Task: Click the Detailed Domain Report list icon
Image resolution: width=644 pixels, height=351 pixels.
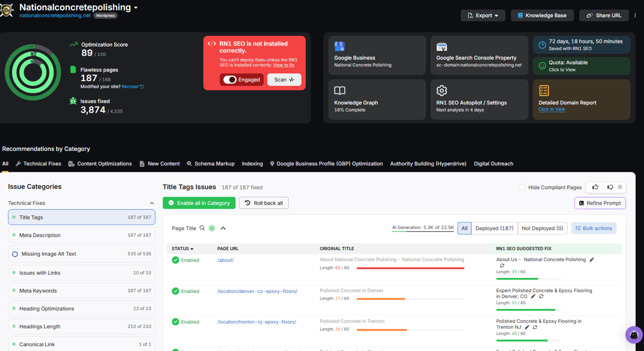Action: pos(544,90)
